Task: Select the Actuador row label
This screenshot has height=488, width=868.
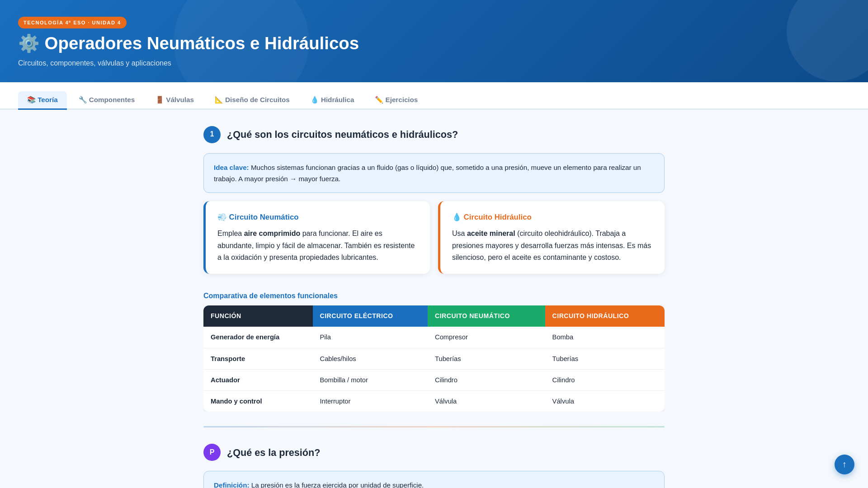Action: [x=225, y=380]
